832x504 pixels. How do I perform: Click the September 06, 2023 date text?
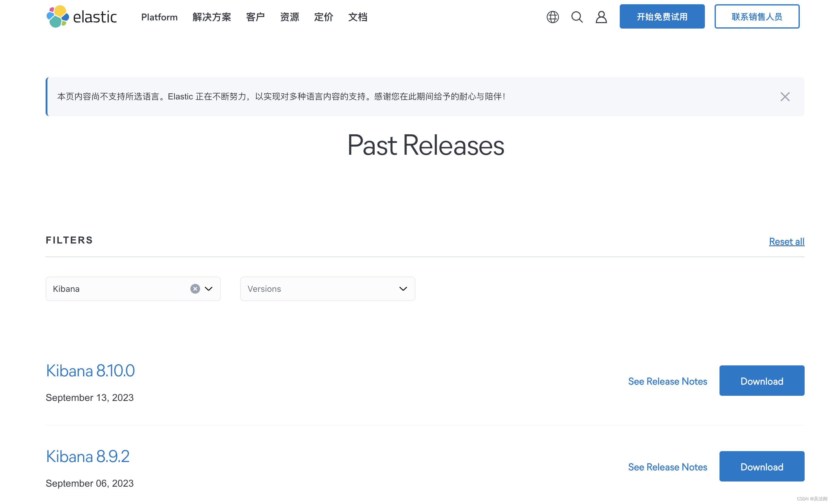coord(90,483)
